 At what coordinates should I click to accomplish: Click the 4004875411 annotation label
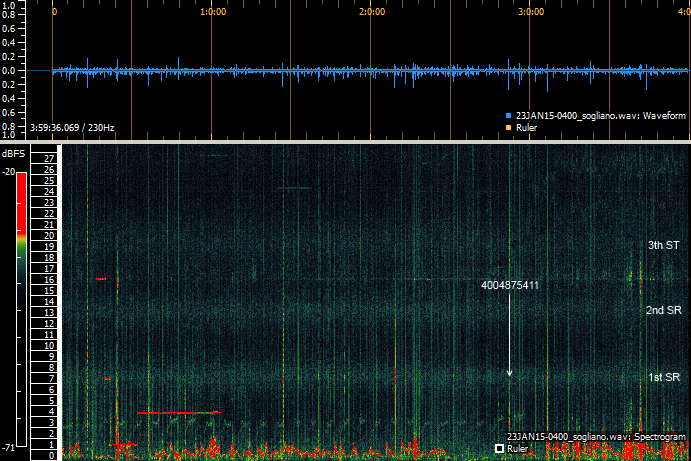pos(510,286)
